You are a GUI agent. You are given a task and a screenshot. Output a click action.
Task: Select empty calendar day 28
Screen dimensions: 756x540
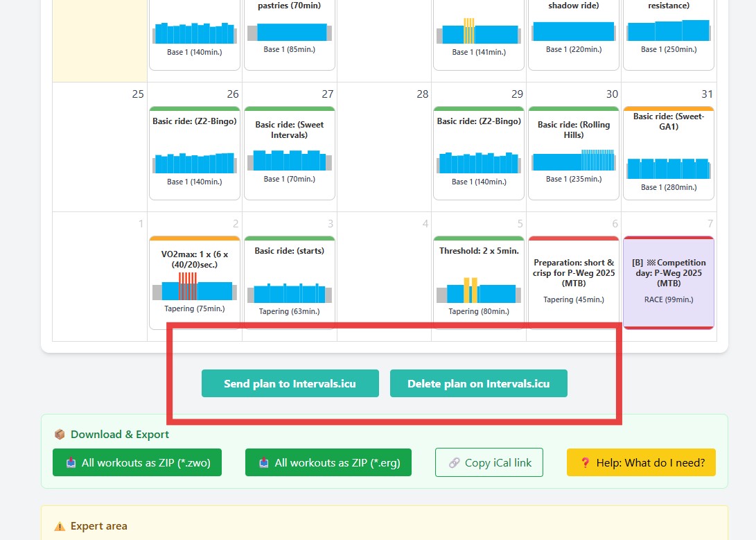(x=384, y=153)
